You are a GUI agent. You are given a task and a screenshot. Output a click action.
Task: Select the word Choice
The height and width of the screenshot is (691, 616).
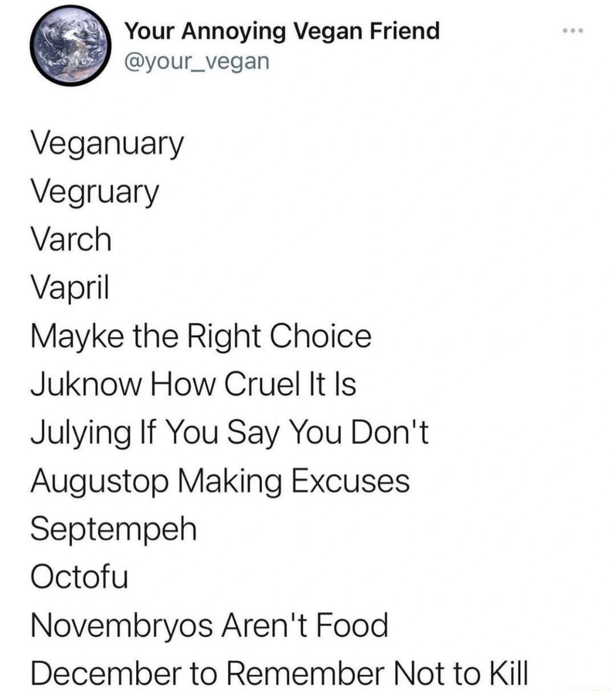click(x=320, y=335)
